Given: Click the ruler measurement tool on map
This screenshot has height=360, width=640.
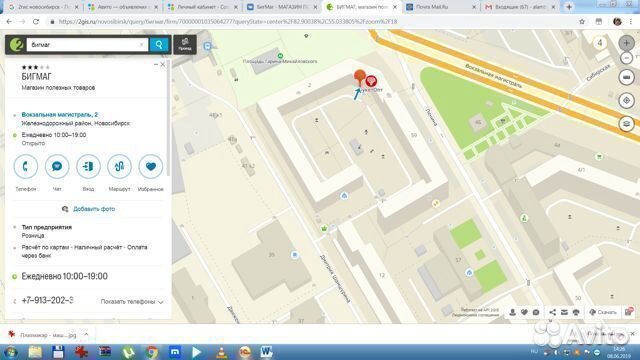Looking at the screenshot, I should pos(627,77).
